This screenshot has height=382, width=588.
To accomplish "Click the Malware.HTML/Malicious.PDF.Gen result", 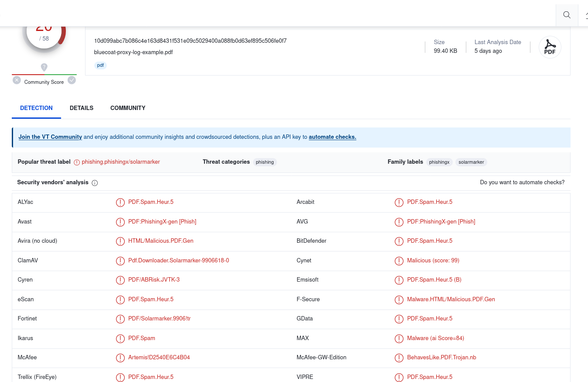I will click(451, 299).
